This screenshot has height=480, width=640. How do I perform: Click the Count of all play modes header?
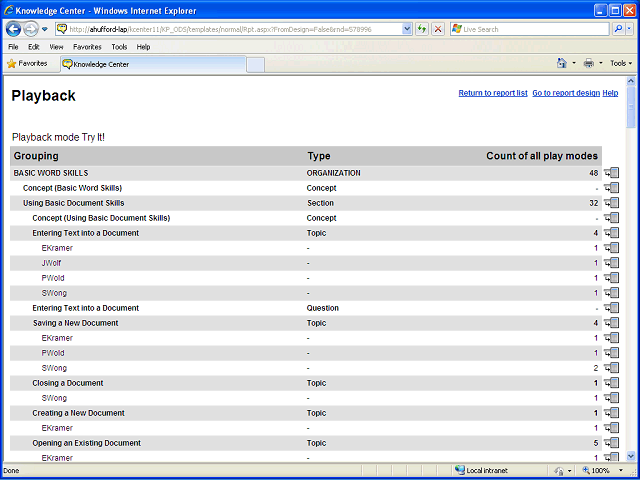click(x=542, y=156)
